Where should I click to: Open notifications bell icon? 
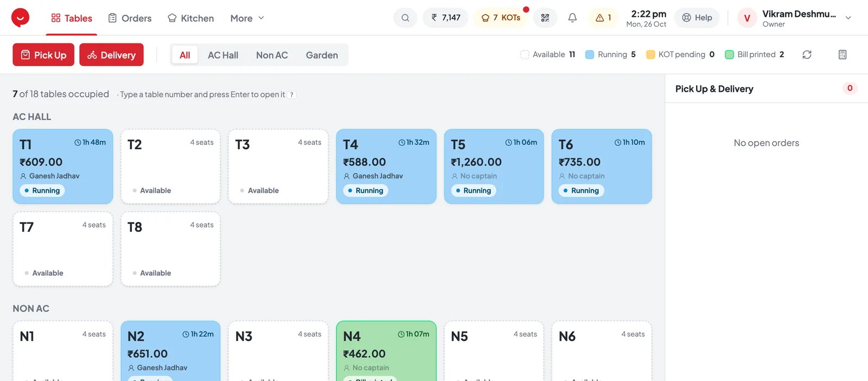(572, 18)
